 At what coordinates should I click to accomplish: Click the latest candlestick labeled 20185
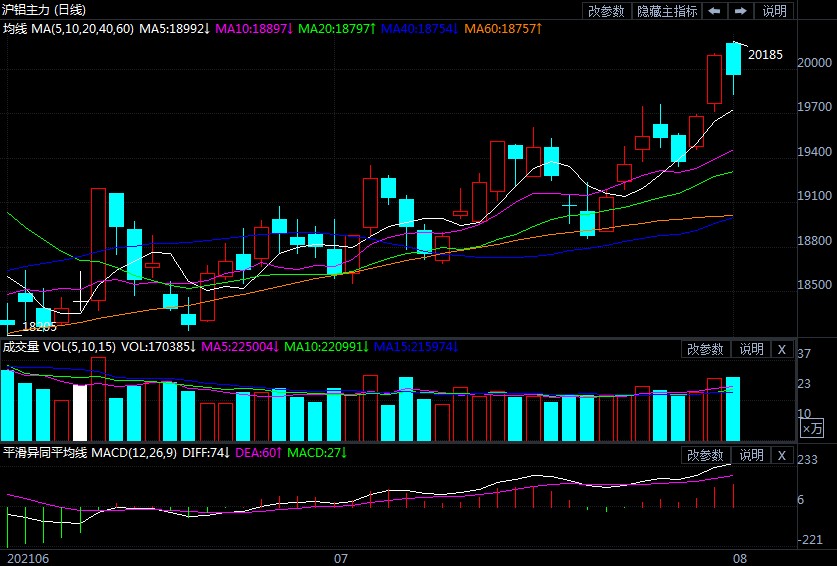tap(733, 59)
